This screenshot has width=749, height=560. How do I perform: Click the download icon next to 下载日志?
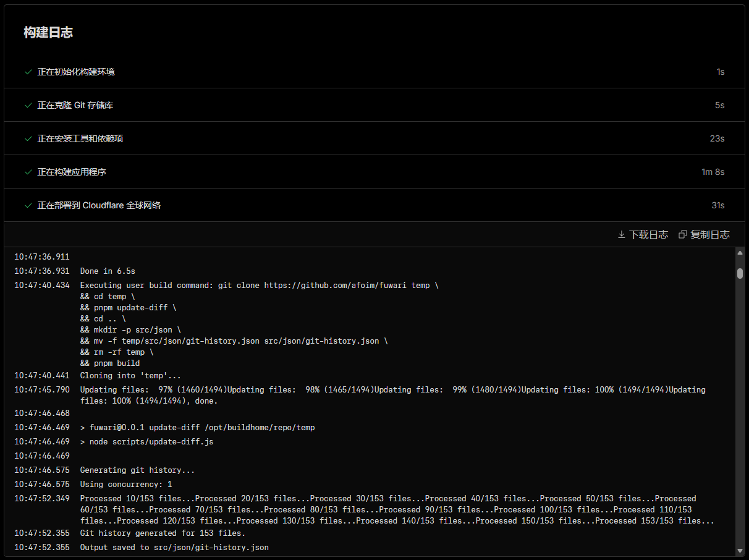(x=622, y=235)
